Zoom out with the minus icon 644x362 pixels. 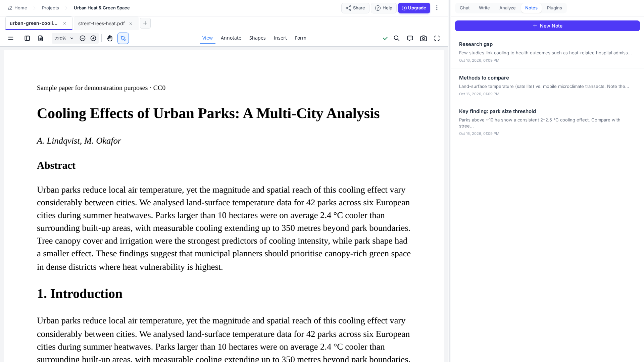coord(83,38)
